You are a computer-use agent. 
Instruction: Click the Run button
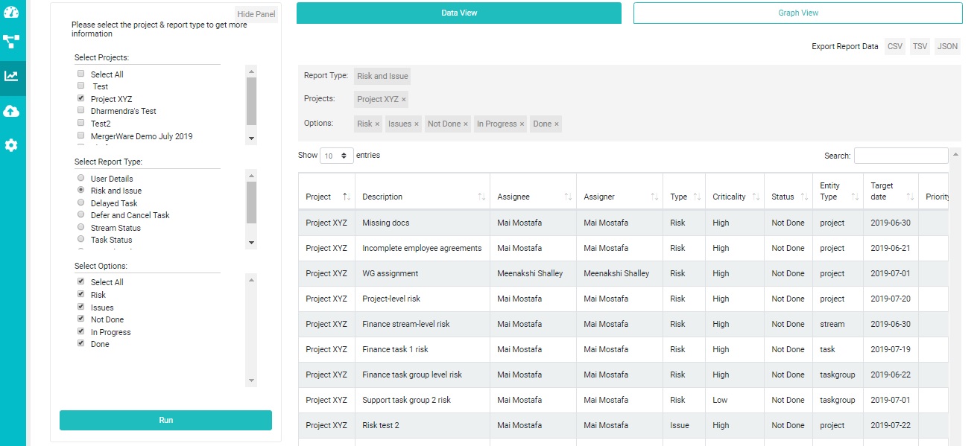click(x=165, y=420)
